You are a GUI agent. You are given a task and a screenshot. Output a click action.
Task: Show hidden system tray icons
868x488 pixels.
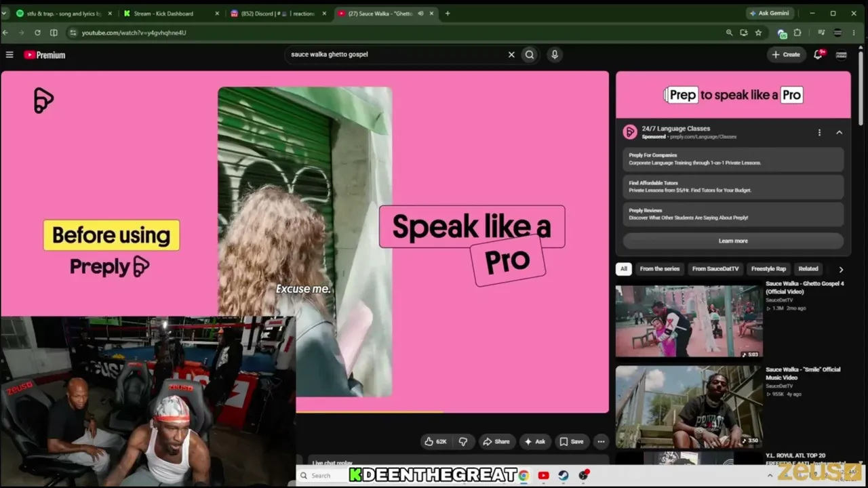pyautogui.click(x=770, y=476)
